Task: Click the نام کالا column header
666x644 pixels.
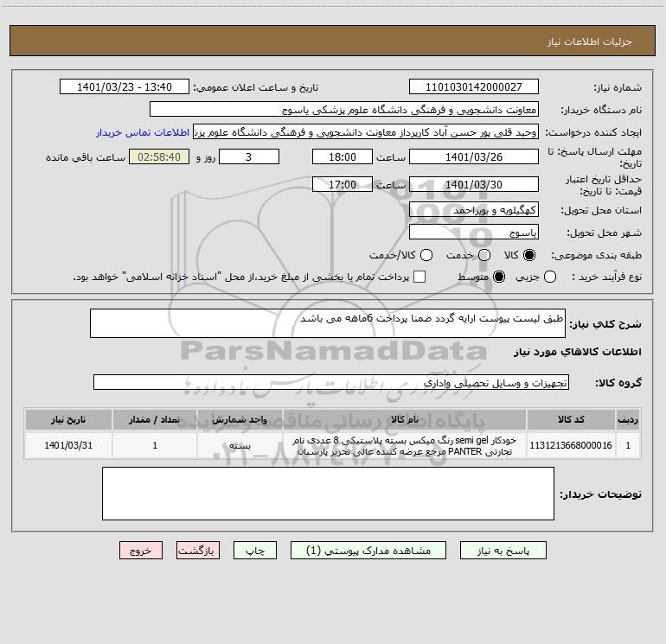Action: pos(405,419)
